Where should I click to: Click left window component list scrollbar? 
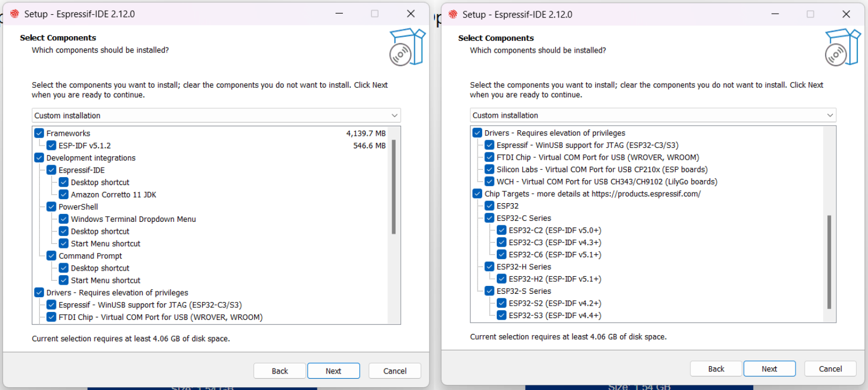(394, 187)
